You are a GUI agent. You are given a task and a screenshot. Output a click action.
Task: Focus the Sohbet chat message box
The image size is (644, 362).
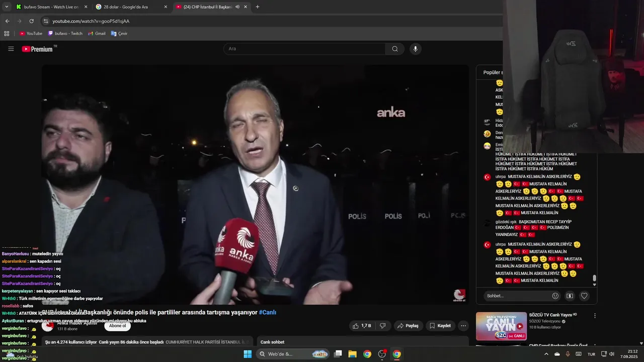click(517, 296)
